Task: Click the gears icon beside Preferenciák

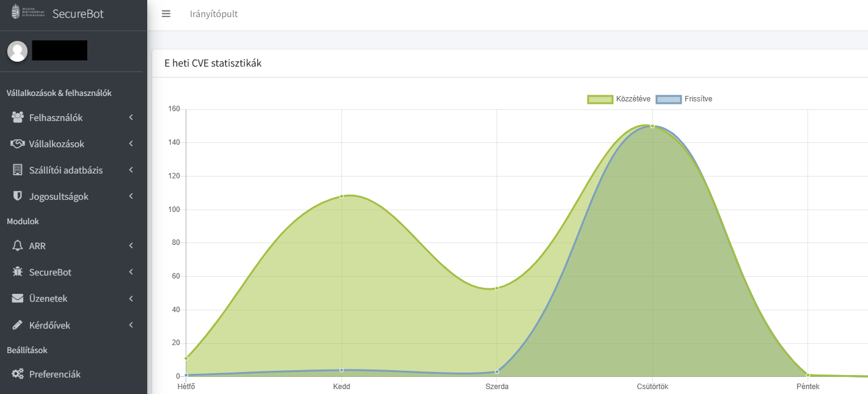Action: point(18,374)
